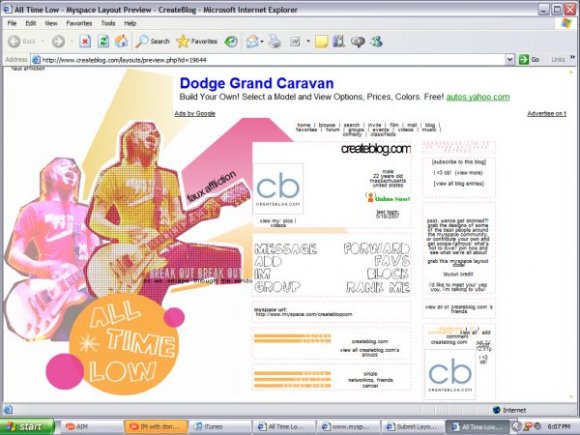This screenshot has width=580, height=435.
Task: Expand the address bar URL dropdown
Action: pos(510,60)
